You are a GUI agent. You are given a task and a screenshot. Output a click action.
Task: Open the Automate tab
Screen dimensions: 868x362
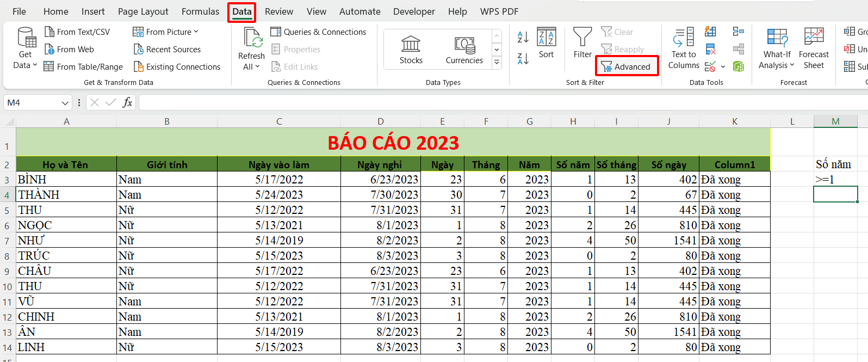(x=360, y=11)
